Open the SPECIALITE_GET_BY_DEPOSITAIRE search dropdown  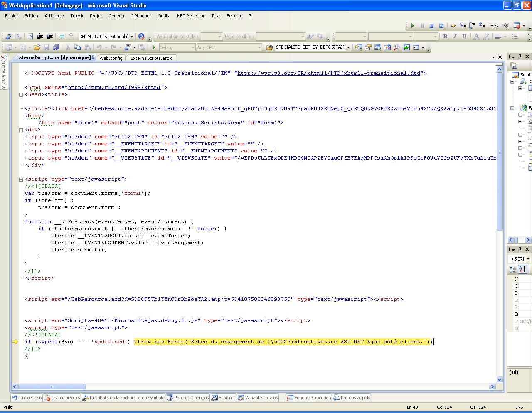point(348,47)
